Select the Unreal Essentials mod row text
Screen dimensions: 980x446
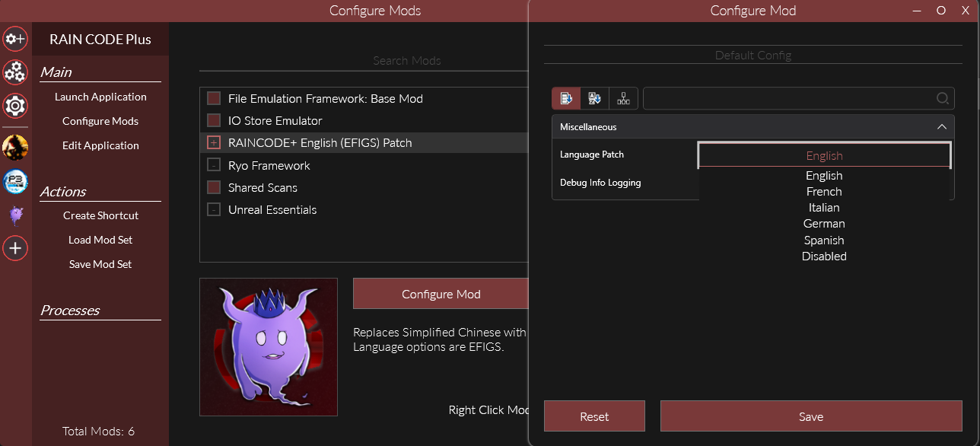[272, 209]
